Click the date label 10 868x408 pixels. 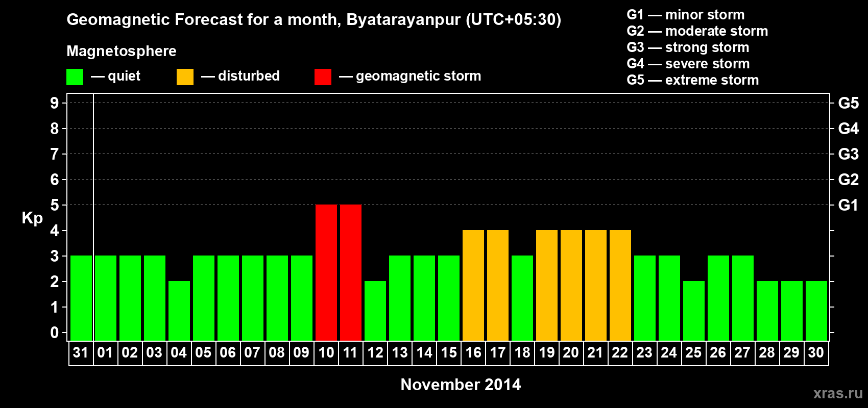pyautogui.click(x=326, y=352)
